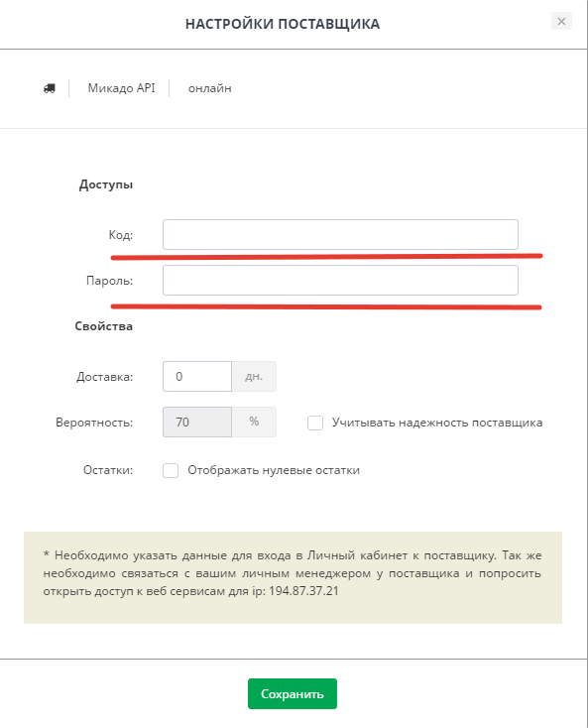The width and height of the screenshot is (588, 728).
Task: Click the онлайн status label
Action: pyautogui.click(x=209, y=88)
